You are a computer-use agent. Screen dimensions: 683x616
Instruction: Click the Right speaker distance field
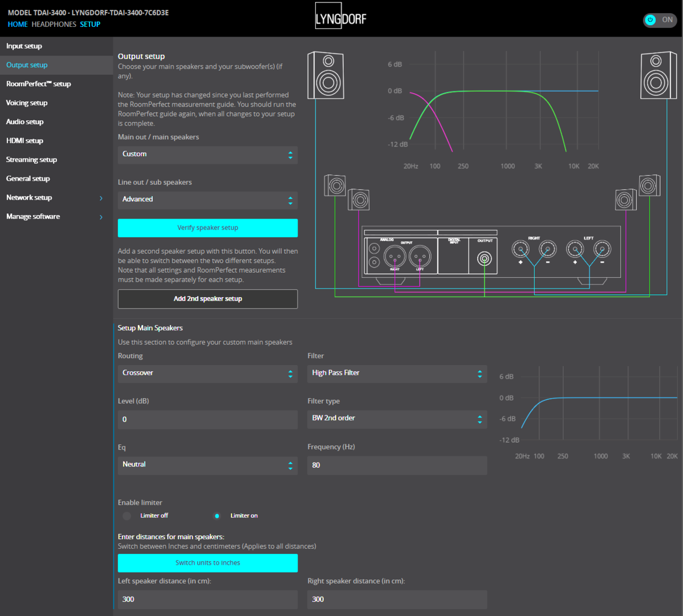click(397, 599)
